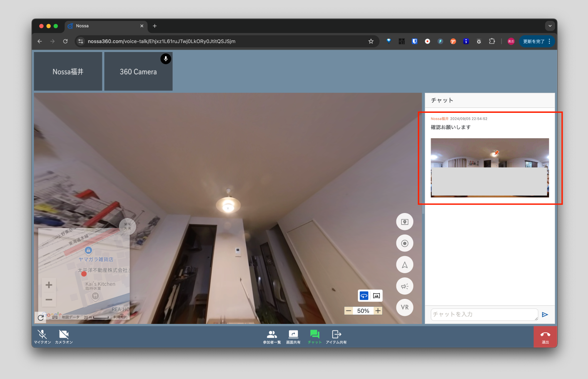
Task: Start 画面共有 screen sharing
Action: point(293,336)
